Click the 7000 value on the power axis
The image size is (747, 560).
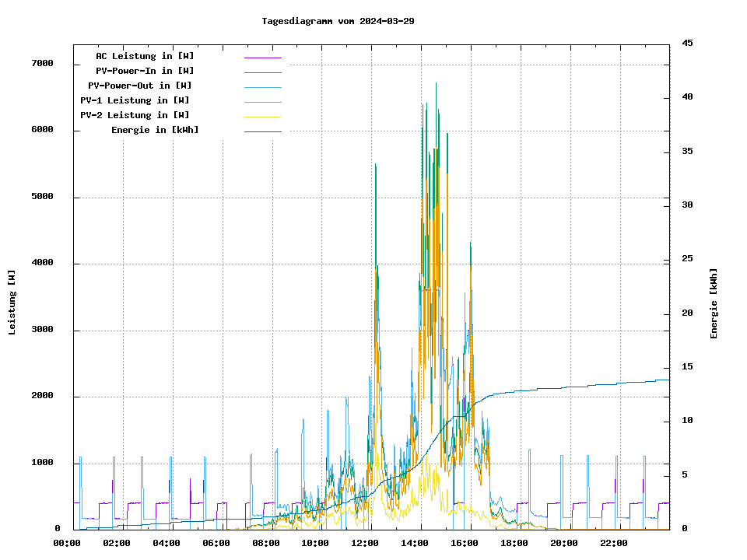tap(42, 64)
